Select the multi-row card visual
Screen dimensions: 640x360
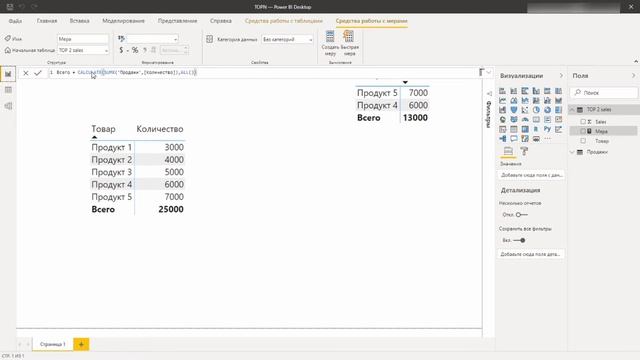coord(547,120)
